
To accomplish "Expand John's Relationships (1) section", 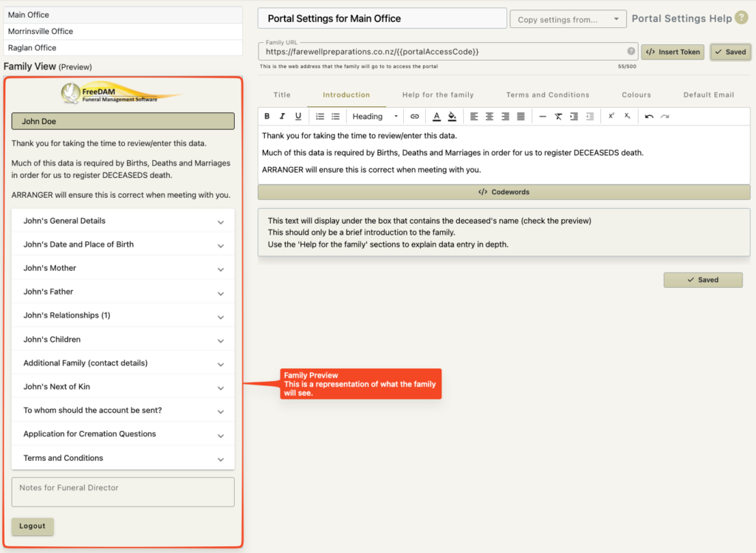I will (x=123, y=315).
